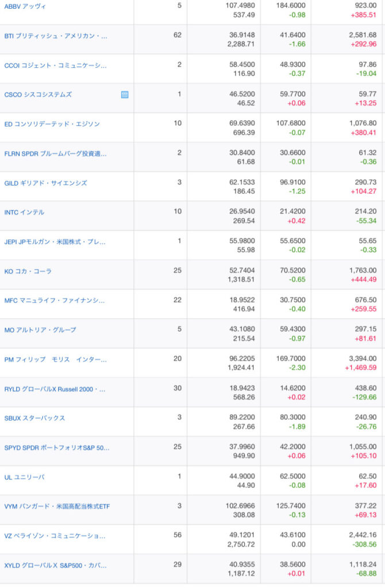Click CSCO price change +0.06
Image resolution: width=385 pixels, height=588 pixels.
pyautogui.click(x=297, y=103)
